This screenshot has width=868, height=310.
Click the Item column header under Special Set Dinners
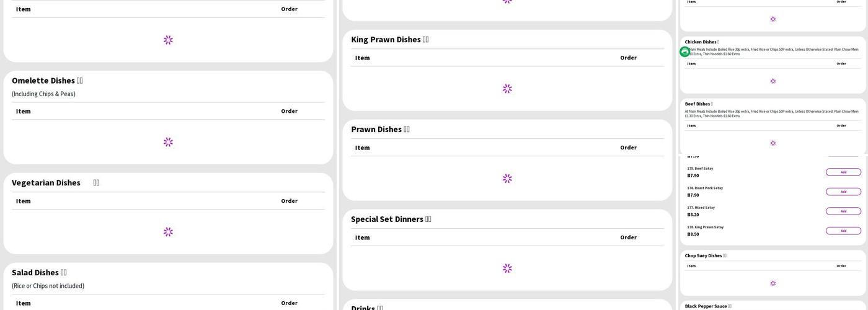(x=362, y=237)
